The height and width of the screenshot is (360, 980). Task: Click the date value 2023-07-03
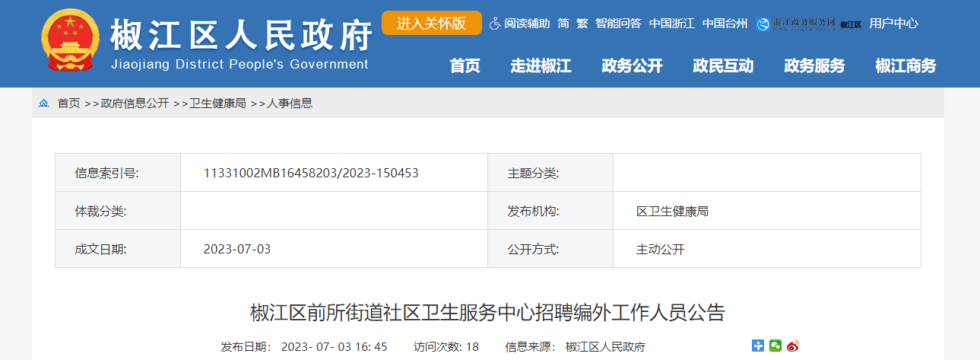(237, 249)
